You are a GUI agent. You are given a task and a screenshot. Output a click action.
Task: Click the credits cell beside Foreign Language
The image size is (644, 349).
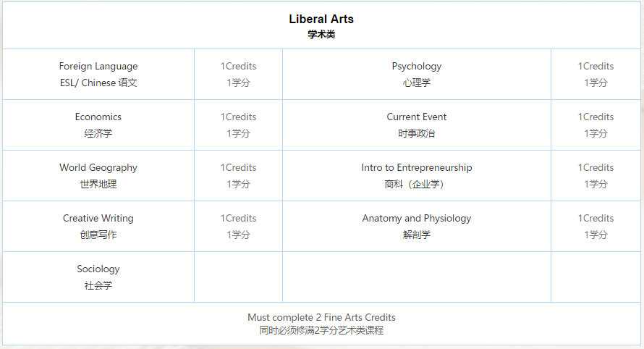click(x=238, y=74)
